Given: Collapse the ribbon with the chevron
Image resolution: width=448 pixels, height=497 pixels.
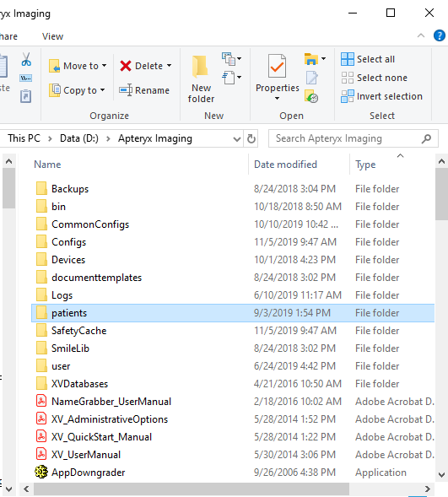Looking at the screenshot, I should (421, 35).
